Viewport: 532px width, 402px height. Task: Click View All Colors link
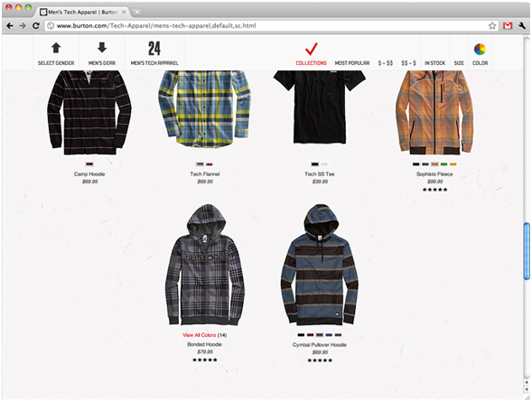tap(199, 335)
